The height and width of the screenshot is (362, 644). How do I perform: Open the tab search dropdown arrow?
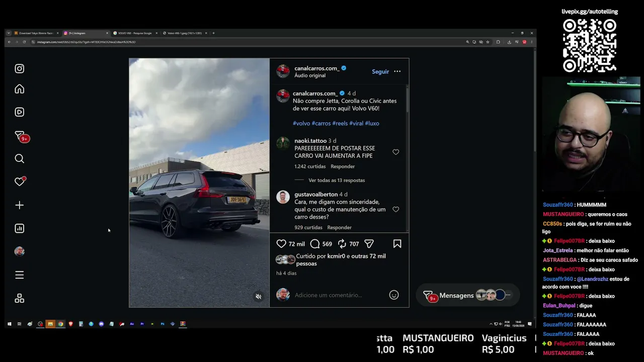point(9,33)
